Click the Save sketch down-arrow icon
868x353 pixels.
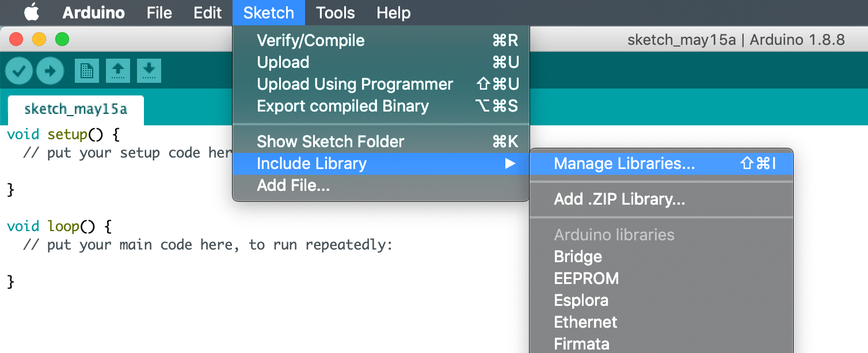click(x=149, y=71)
